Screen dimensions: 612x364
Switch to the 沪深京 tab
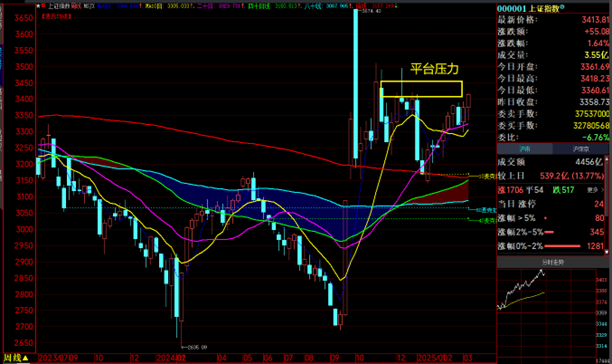coord(580,149)
